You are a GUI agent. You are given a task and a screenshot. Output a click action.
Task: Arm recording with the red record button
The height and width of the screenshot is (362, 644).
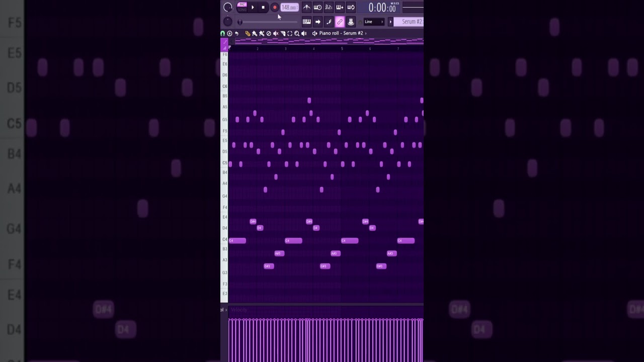click(275, 8)
